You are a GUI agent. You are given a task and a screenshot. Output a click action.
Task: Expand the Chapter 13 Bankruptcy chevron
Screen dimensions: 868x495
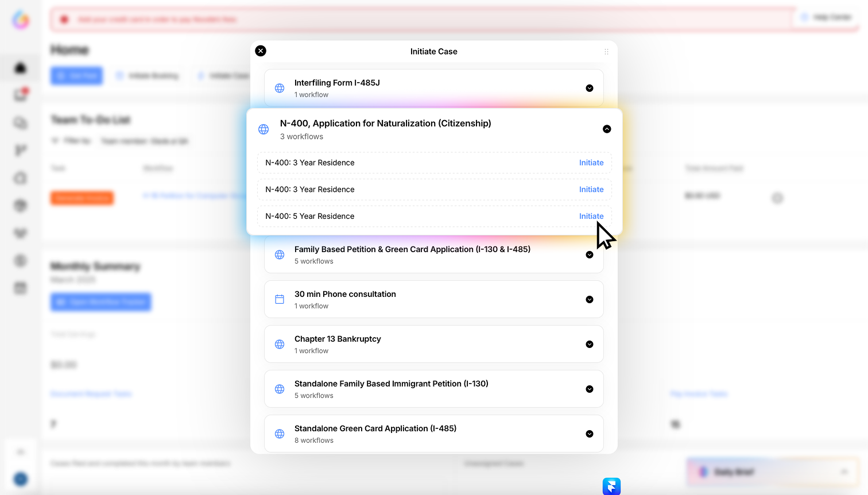click(590, 345)
